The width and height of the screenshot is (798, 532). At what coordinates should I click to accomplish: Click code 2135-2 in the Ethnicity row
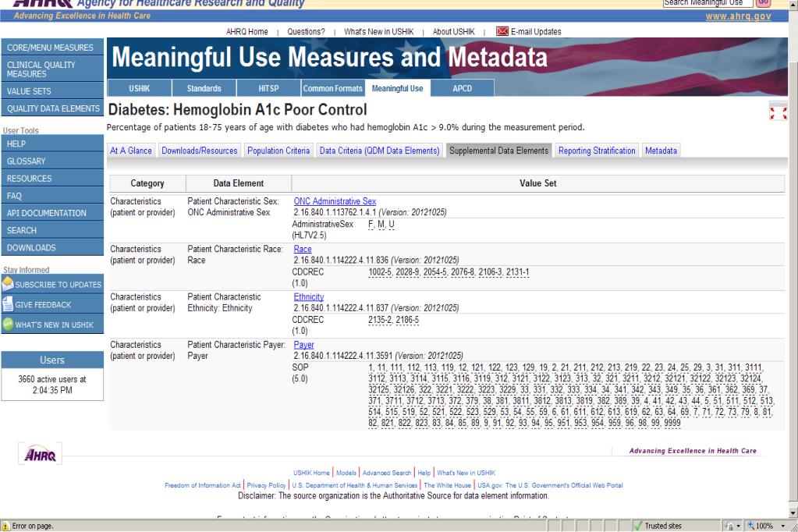point(380,320)
